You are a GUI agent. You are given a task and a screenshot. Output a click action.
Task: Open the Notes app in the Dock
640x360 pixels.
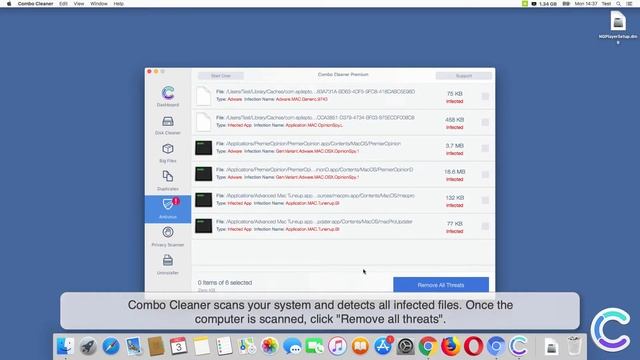pyautogui.click(x=201, y=346)
